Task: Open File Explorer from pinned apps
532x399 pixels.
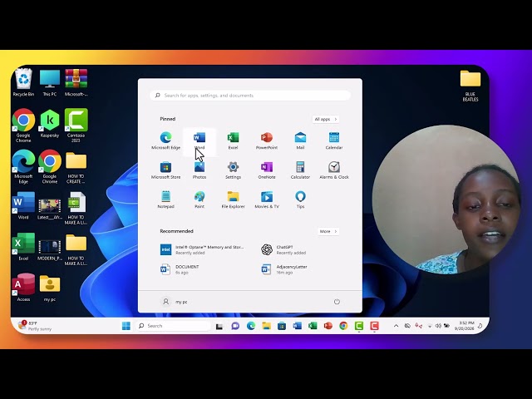Action: (233, 199)
